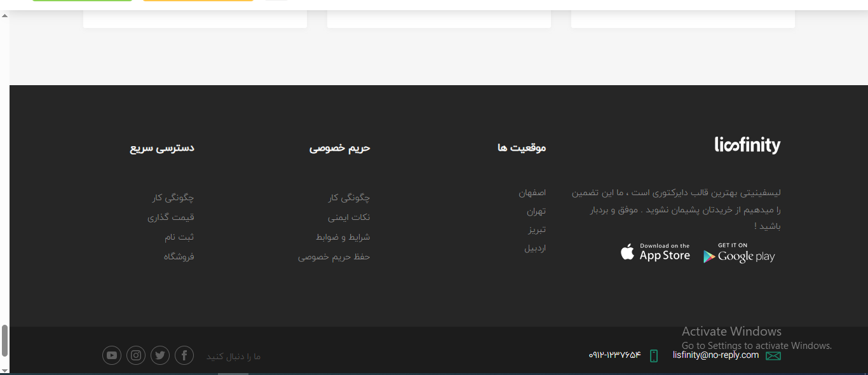Image resolution: width=868 pixels, height=375 pixels.
Task: Click the Twitter social icon
Action: (160, 355)
